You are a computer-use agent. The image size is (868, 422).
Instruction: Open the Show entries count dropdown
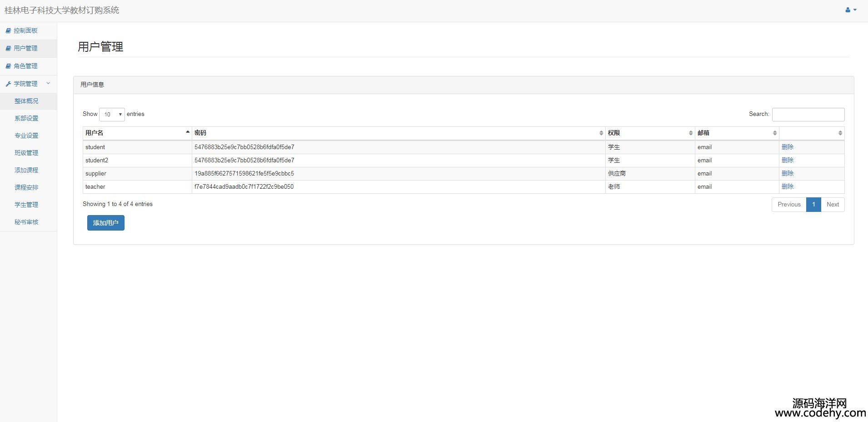coord(112,114)
